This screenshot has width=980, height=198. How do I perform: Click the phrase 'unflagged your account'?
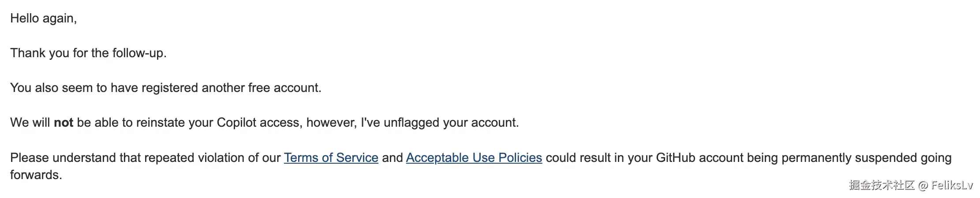click(x=450, y=122)
